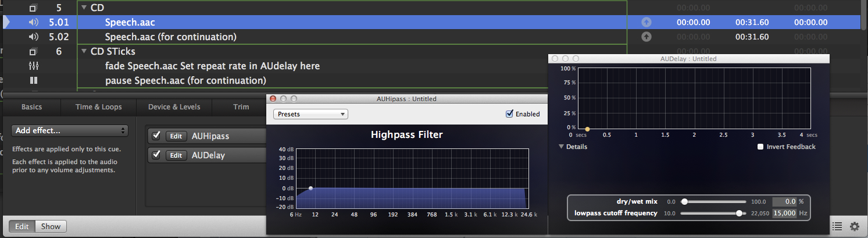Switch to Show mode

pos(51,226)
